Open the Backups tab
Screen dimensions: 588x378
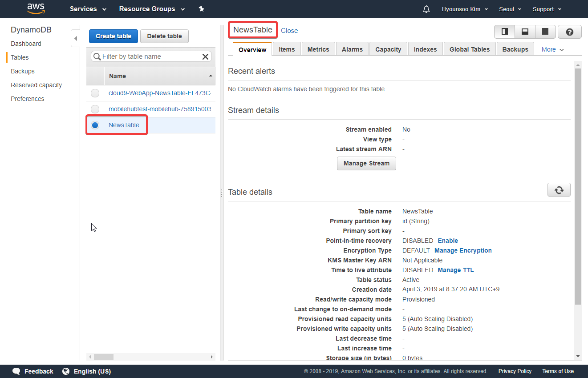(515, 49)
